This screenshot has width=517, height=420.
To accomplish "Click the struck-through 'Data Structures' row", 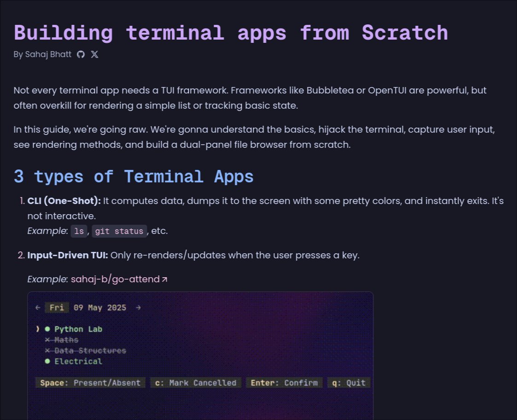I will click(x=85, y=351).
